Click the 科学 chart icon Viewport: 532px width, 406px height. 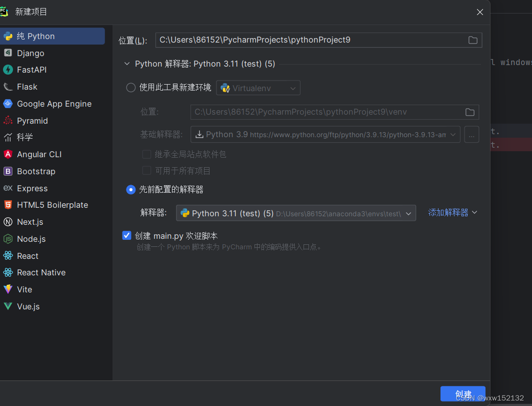click(x=8, y=137)
